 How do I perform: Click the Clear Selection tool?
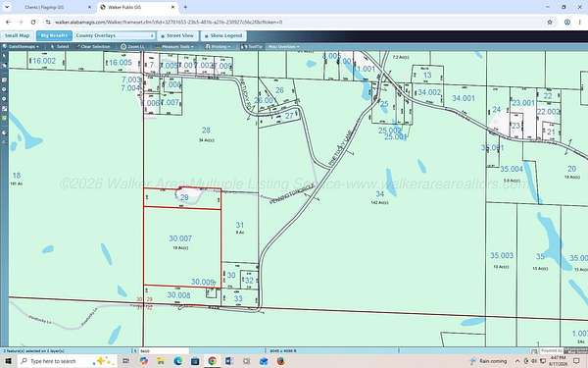[93, 46]
